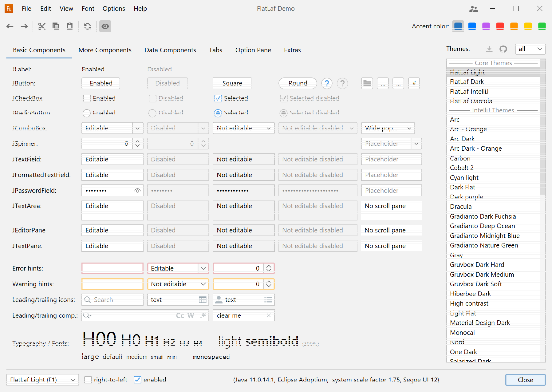This screenshot has height=392, width=552.
Task: Open the 'all' themes filter dropdown
Action: (x=530, y=49)
